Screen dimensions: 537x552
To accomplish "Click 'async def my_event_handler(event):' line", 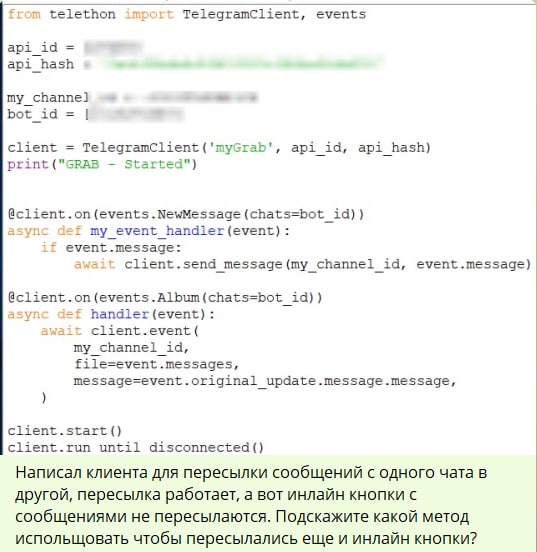I will click(149, 231).
